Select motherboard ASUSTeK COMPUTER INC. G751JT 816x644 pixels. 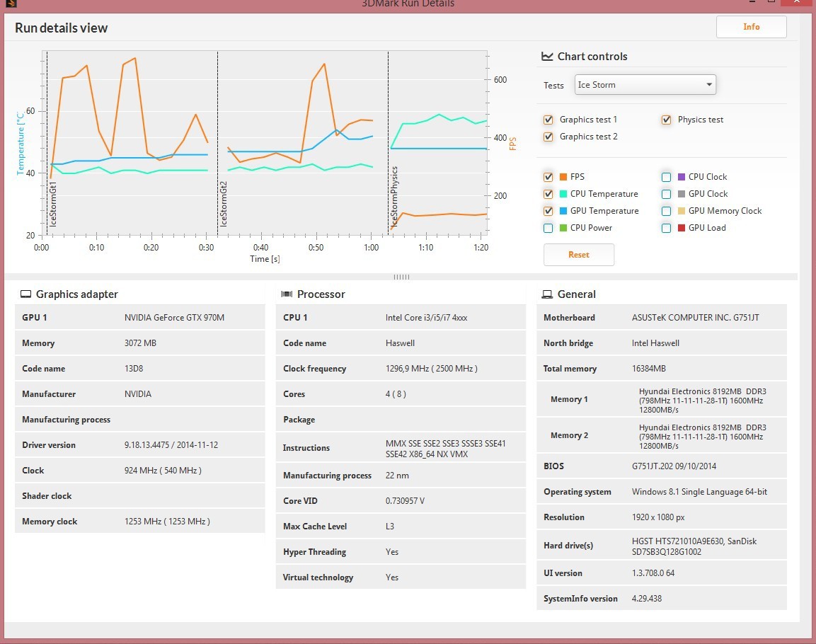pyautogui.click(x=695, y=318)
